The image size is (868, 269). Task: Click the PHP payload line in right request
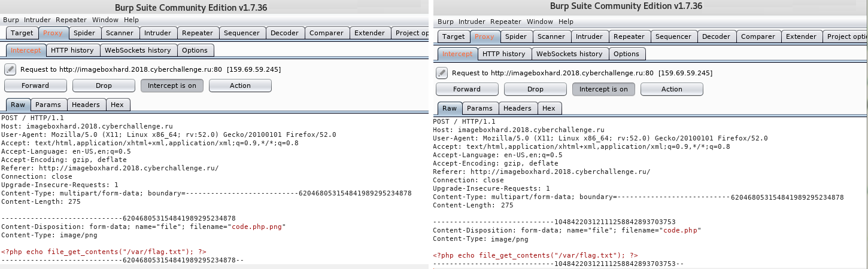(x=535, y=255)
